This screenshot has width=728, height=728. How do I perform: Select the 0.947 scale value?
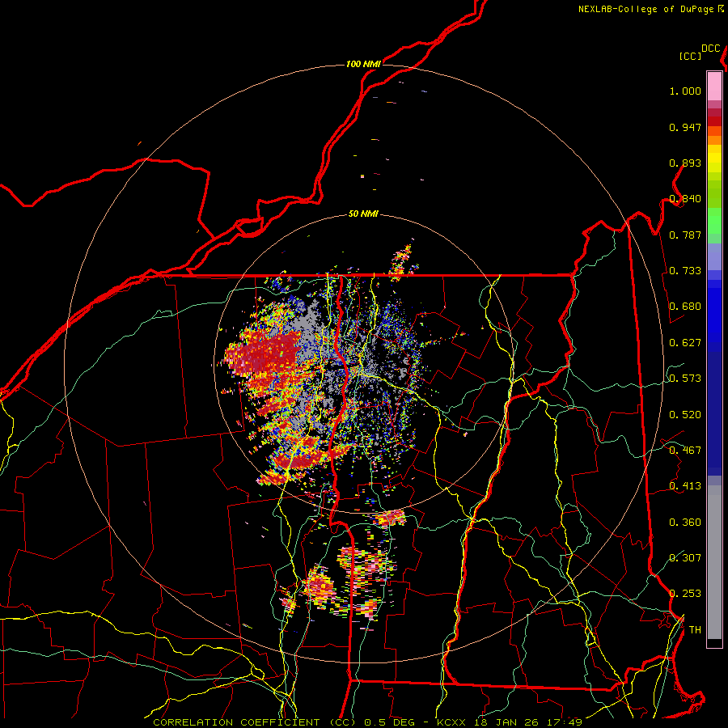tap(685, 127)
